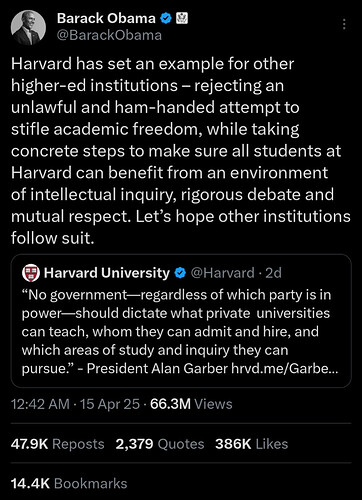This screenshot has height=500, width=362.
Task: Open the three-dot more options menu
Action: (x=344, y=24)
